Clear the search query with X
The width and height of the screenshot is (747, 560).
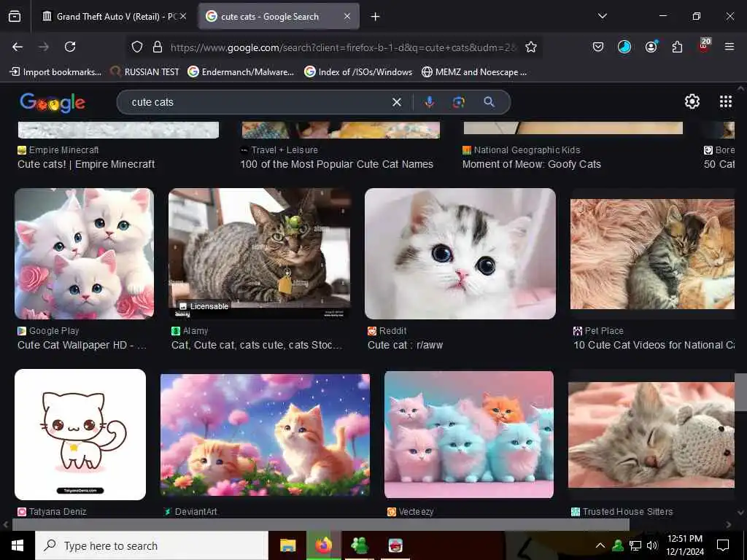(x=396, y=102)
